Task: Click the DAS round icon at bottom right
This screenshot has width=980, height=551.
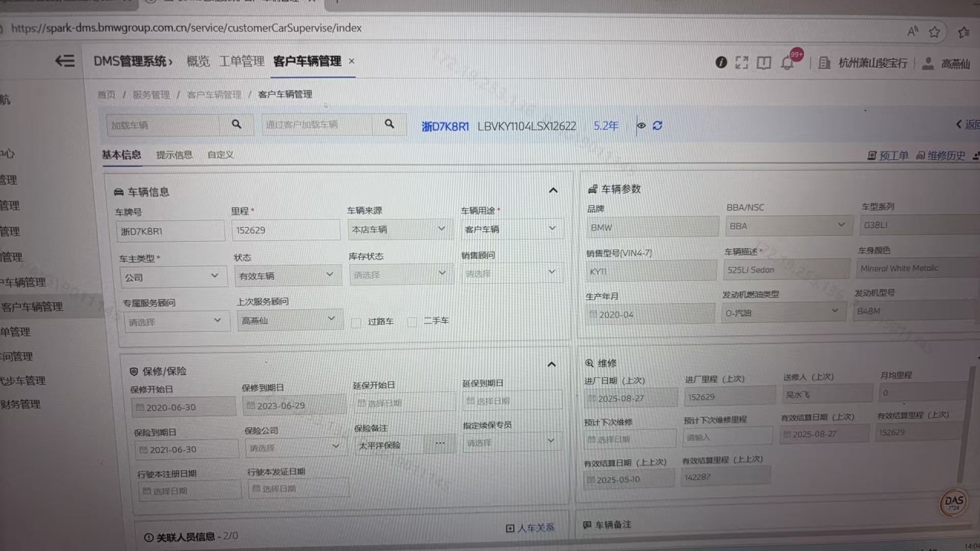Action: click(953, 501)
